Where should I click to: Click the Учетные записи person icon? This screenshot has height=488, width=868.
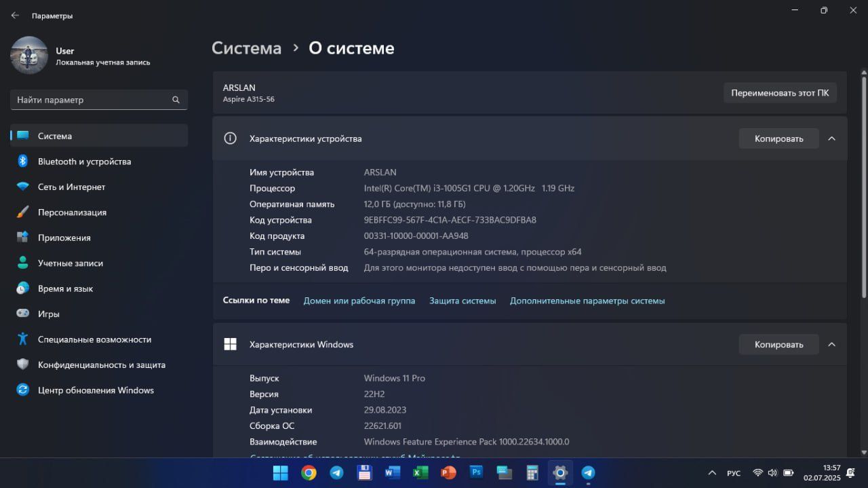pyautogui.click(x=22, y=263)
